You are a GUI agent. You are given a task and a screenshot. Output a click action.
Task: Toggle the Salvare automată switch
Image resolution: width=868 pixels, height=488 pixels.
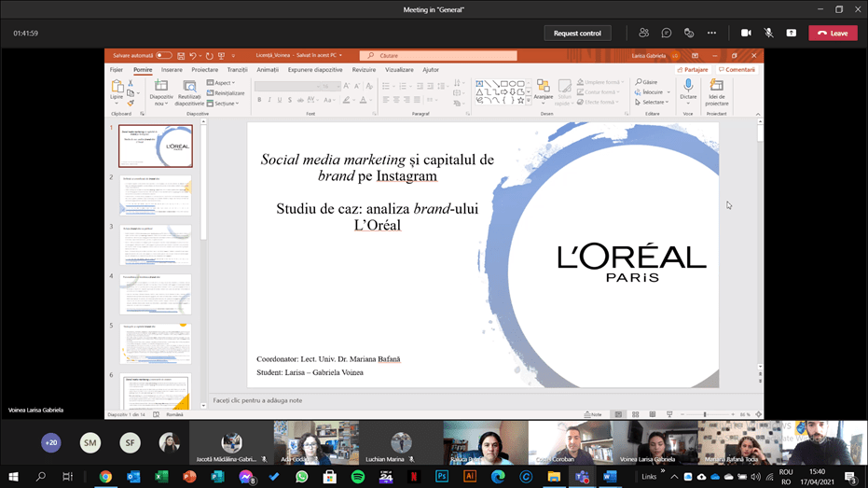pyautogui.click(x=164, y=56)
